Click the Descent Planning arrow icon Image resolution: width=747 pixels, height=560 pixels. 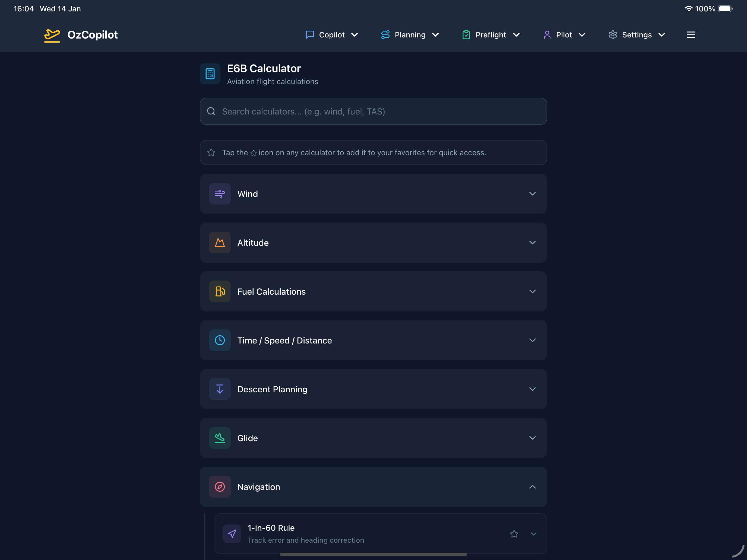(220, 389)
